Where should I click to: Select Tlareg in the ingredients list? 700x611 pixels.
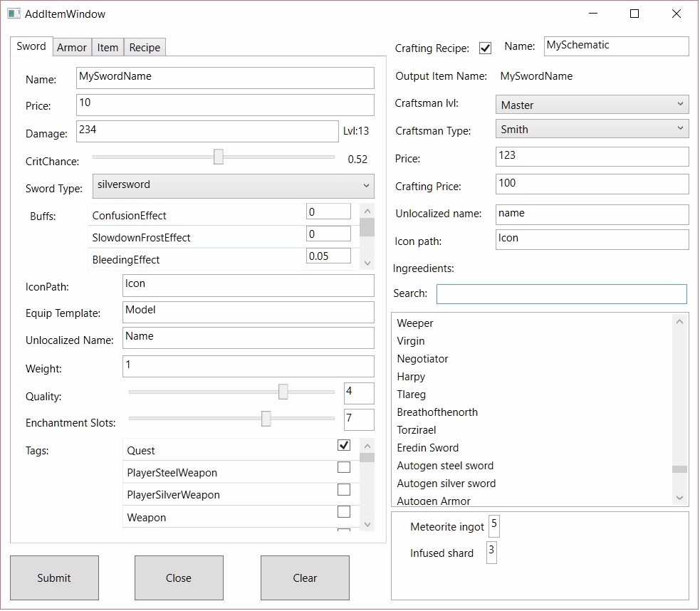[x=533, y=395]
